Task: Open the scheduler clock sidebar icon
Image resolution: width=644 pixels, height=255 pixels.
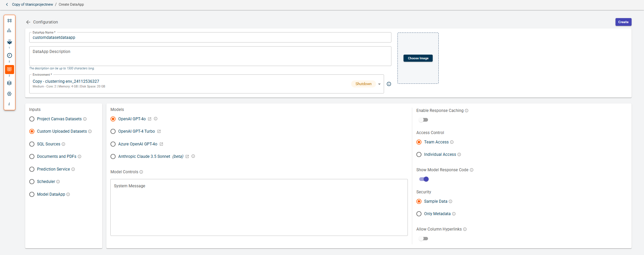Action: 9,56
